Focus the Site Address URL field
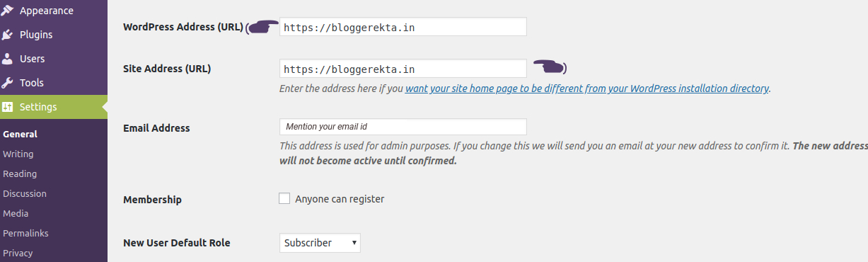Screen dimensions: 868x262 [403, 69]
